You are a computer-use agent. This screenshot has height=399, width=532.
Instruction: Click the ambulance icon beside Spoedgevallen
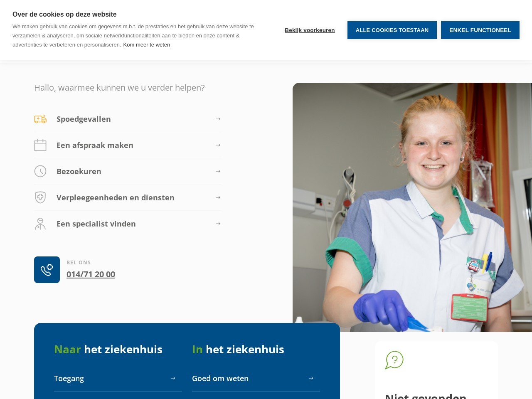[x=40, y=119]
